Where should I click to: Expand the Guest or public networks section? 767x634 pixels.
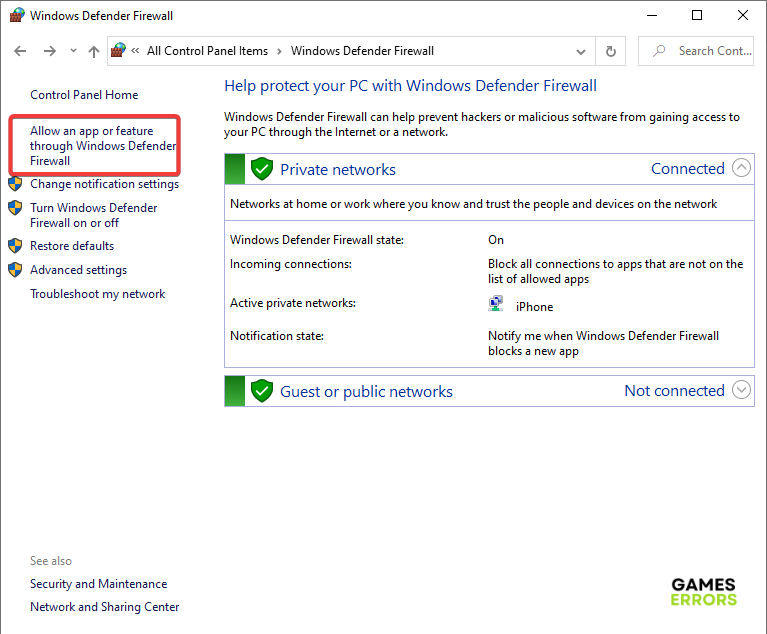pyautogui.click(x=741, y=390)
